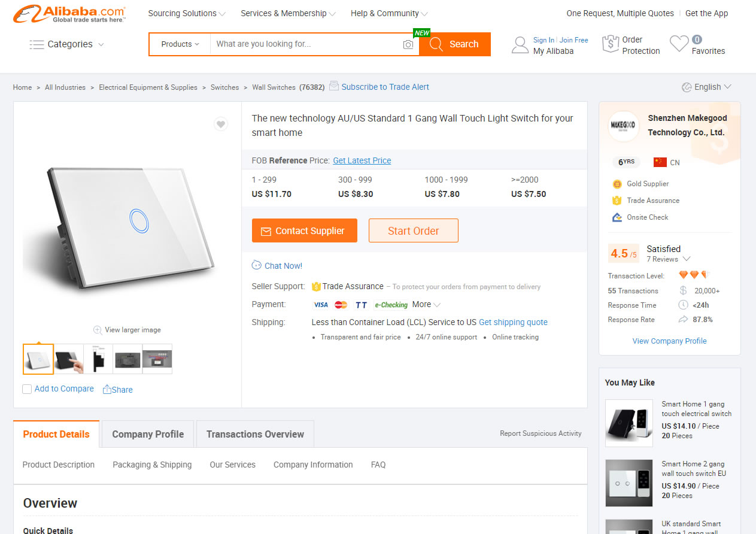This screenshot has width=756, height=534.
Task: Expand the Services & Membership menu
Action: pos(288,13)
